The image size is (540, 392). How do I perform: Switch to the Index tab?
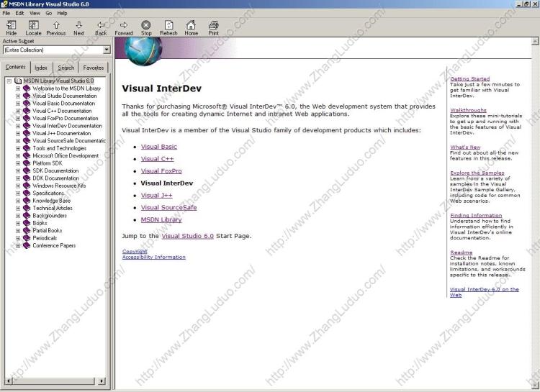pos(41,68)
